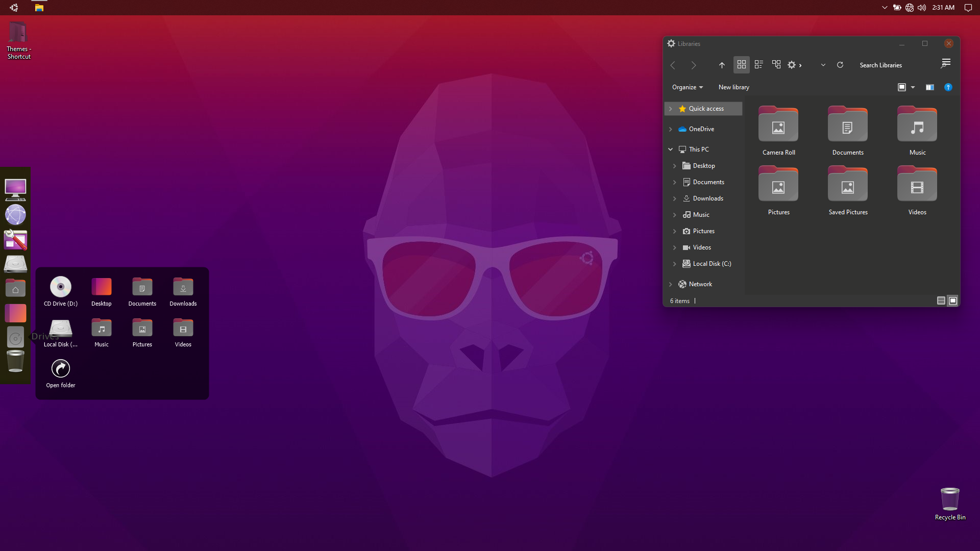Click the Open folder arrow icon
The width and height of the screenshot is (980, 551).
61,369
